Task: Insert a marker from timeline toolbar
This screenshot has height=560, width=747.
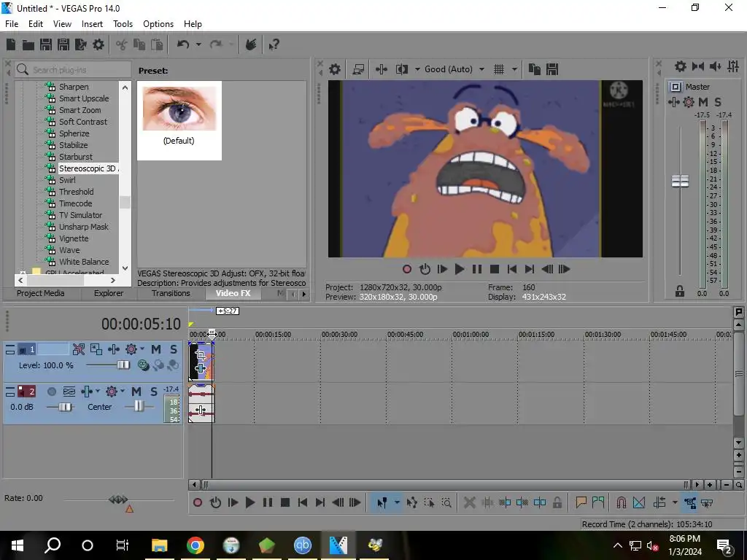Action: pos(581,502)
